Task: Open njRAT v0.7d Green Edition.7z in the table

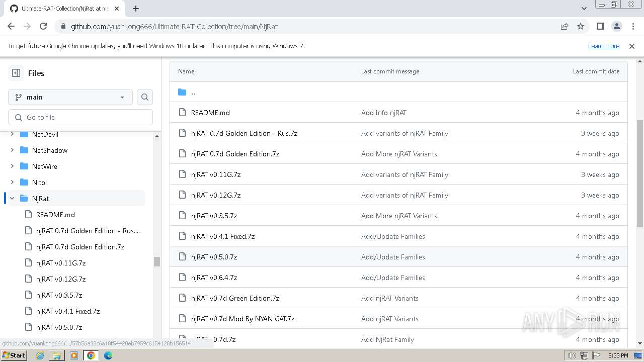Action: (x=235, y=298)
